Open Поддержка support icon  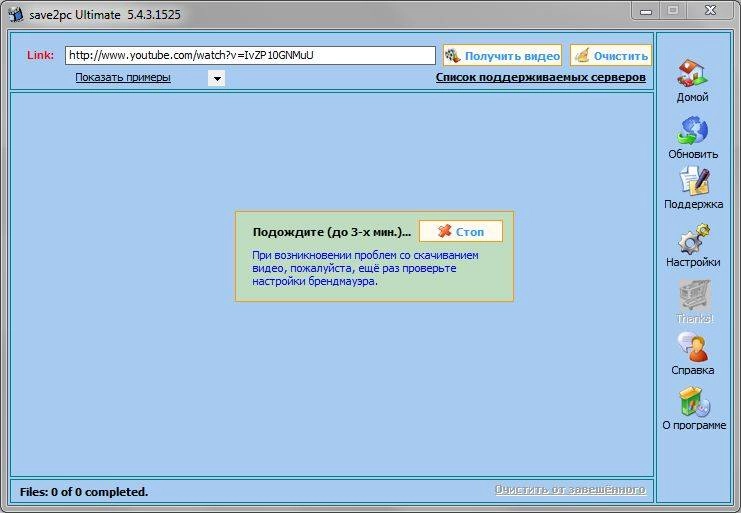coord(694,181)
